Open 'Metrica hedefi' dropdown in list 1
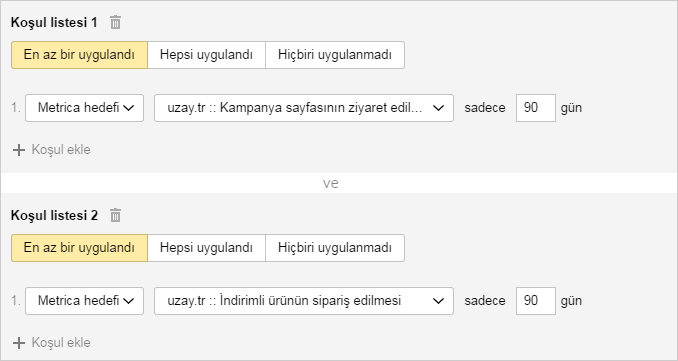 84,108
